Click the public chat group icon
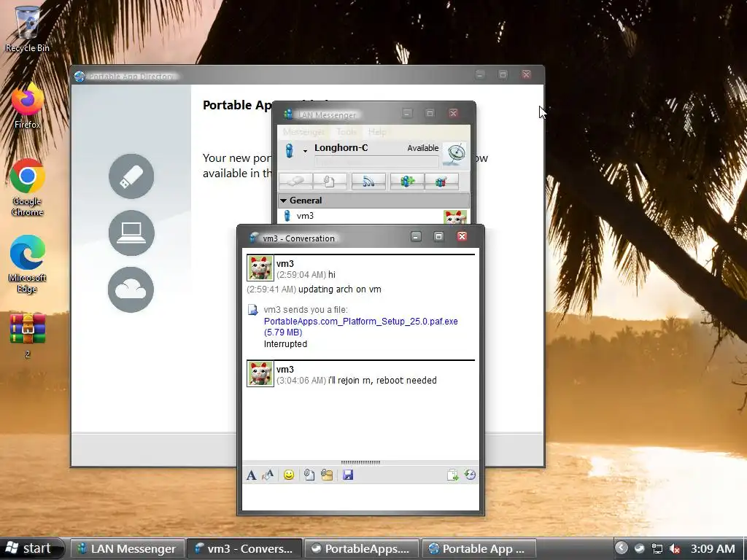Image resolution: width=747 pixels, height=560 pixels. 441,181
